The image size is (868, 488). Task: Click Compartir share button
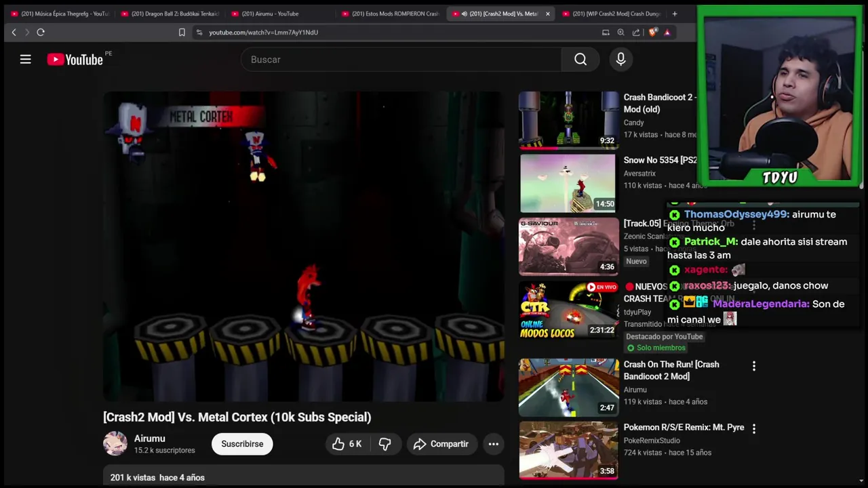(441, 444)
